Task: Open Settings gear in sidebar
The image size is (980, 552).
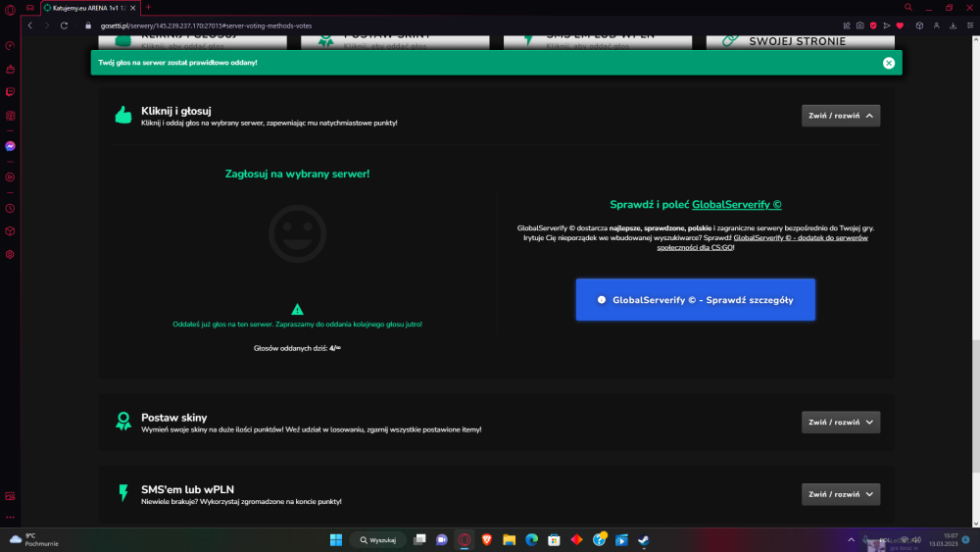Action: click(x=10, y=255)
